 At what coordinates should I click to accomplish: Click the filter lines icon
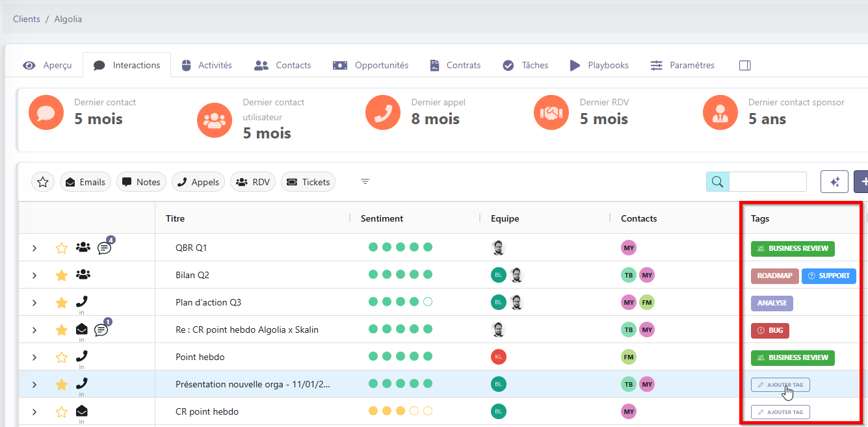tap(365, 182)
